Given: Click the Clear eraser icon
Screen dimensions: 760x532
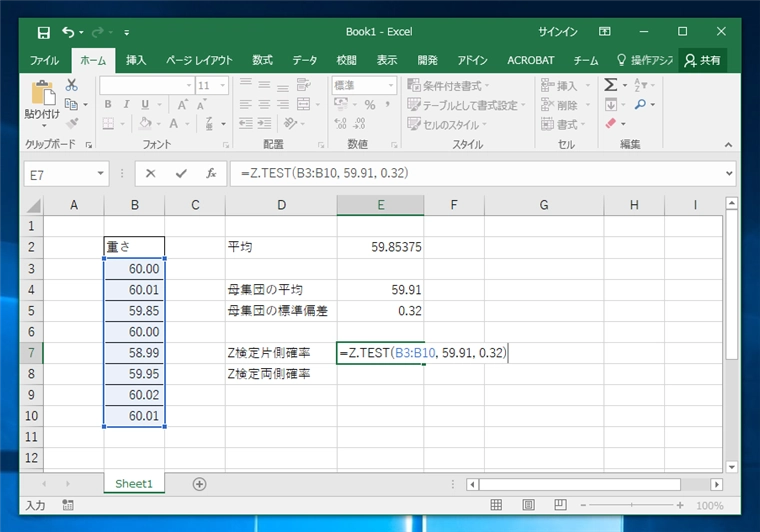Looking at the screenshot, I should click(x=611, y=124).
